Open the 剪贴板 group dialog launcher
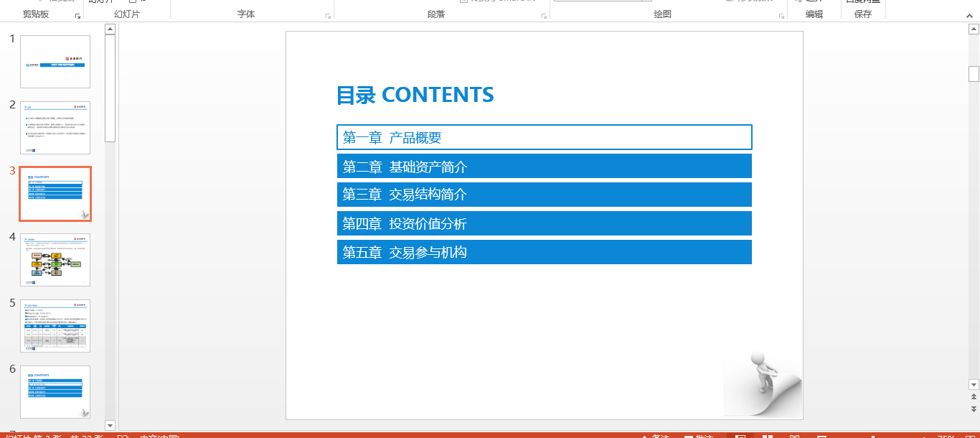The width and height of the screenshot is (980, 438). [77, 16]
